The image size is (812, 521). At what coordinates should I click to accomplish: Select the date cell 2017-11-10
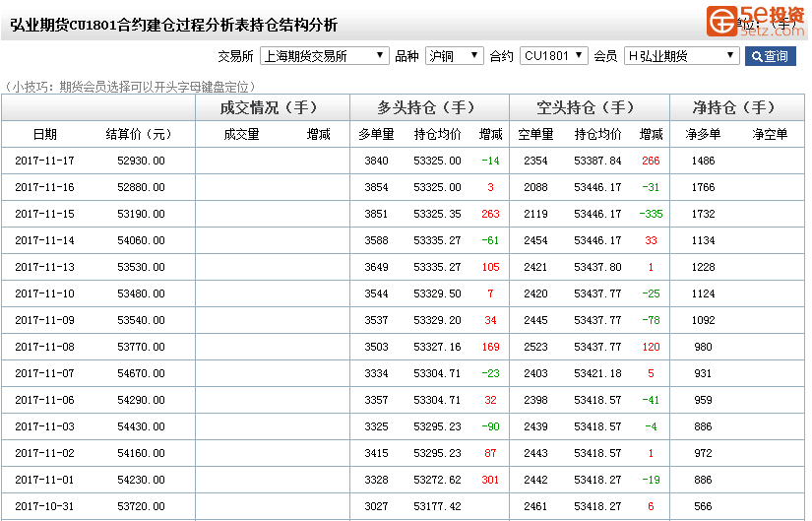44,293
